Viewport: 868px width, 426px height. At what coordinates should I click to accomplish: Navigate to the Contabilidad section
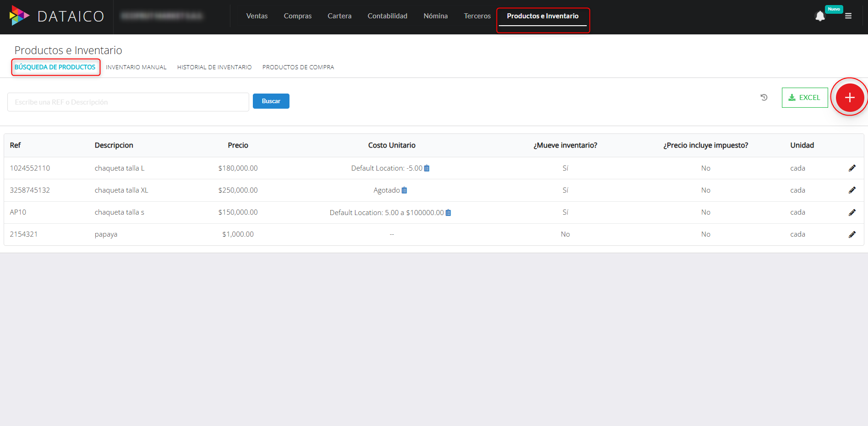click(x=387, y=16)
